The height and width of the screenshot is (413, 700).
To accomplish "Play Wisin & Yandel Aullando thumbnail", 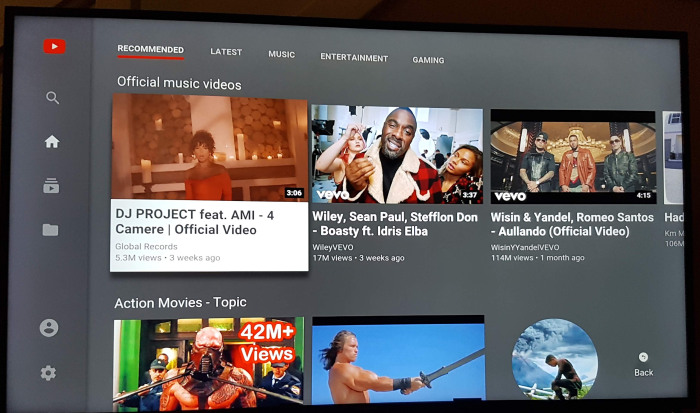I will pos(573,157).
